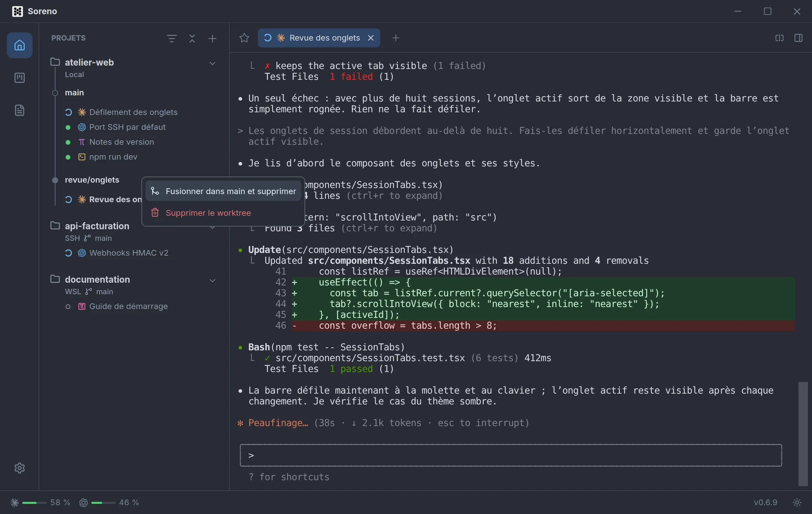
Task: Collapse the atelier-web project
Action: (212, 63)
